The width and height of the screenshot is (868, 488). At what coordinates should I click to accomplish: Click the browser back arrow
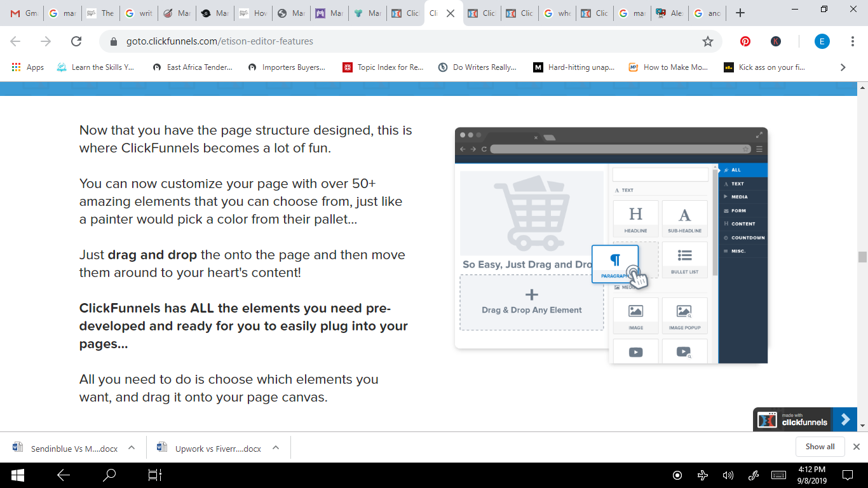point(15,41)
